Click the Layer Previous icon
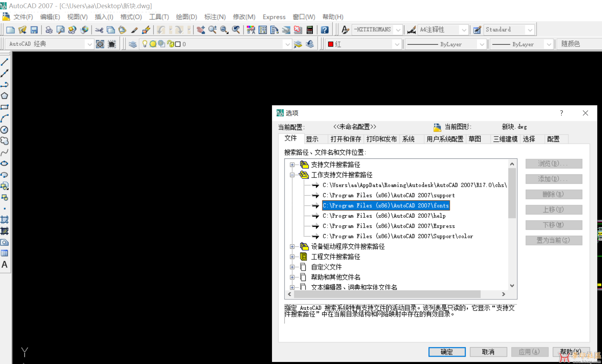602x364 pixels. [310, 44]
